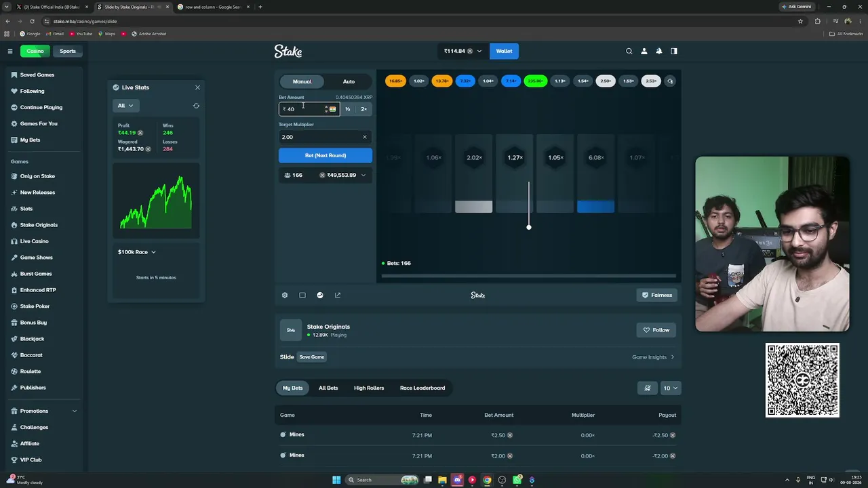Open Challenges in the sidebar
The height and width of the screenshot is (488, 868).
(x=34, y=427)
